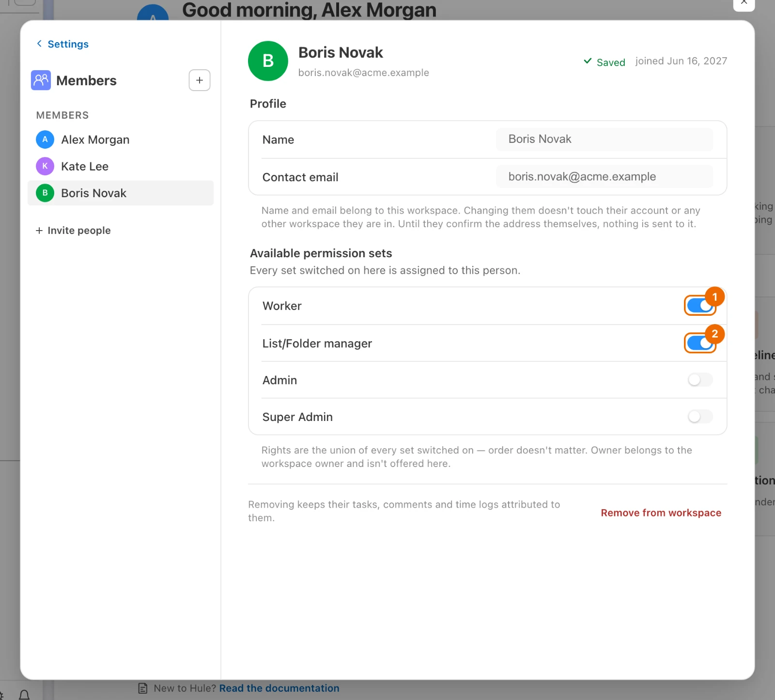Click the Admin row label
Viewport: 775px width, 700px height.
tap(279, 380)
